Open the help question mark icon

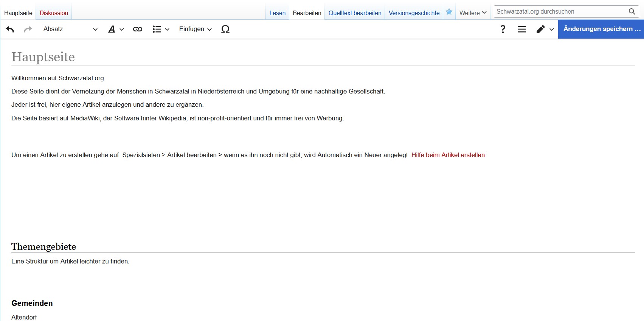[503, 29]
